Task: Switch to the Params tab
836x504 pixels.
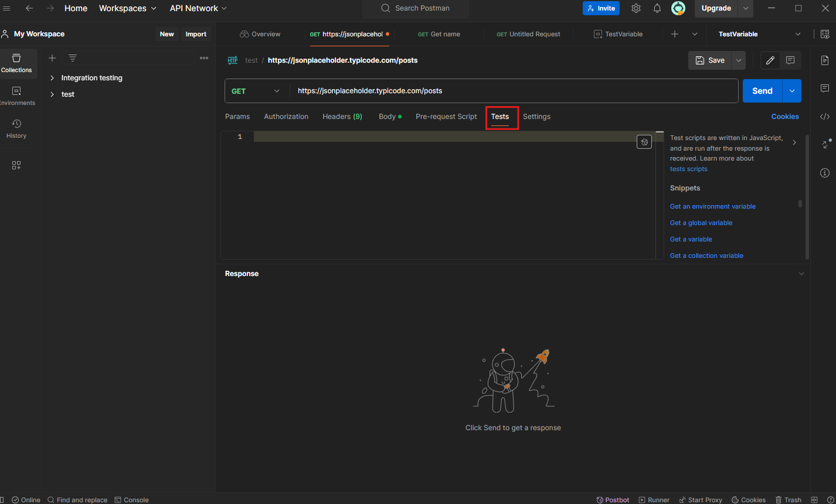Action: coord(237,117)
